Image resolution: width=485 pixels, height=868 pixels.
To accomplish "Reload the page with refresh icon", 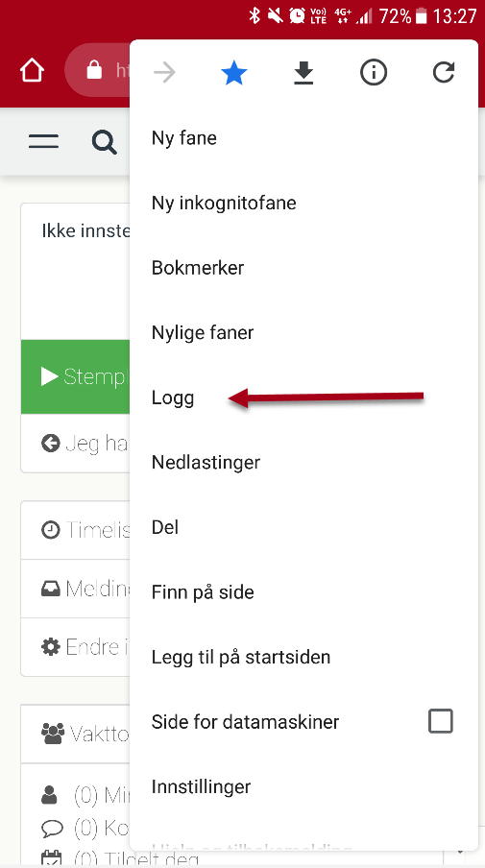I will click(444, 73).
